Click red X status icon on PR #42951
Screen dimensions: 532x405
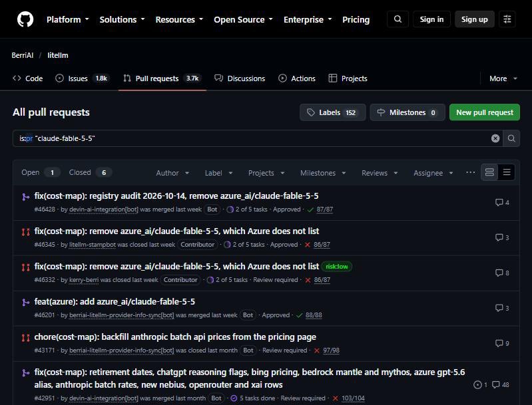335,398
